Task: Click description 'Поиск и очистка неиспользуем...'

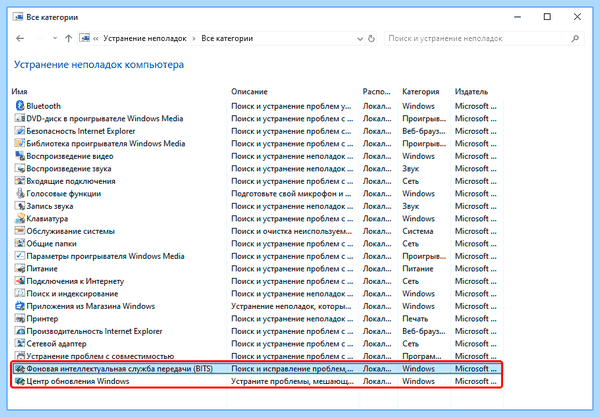Action: click(291, 231)
